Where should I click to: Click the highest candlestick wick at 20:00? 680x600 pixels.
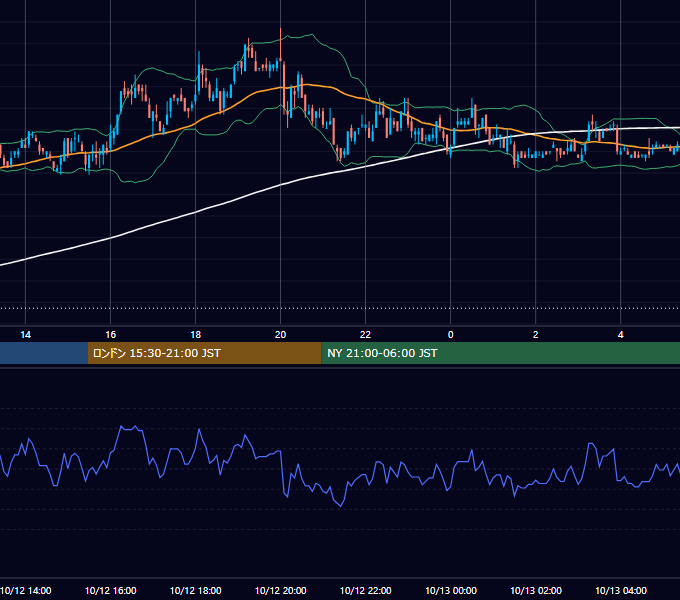(281, 43)
